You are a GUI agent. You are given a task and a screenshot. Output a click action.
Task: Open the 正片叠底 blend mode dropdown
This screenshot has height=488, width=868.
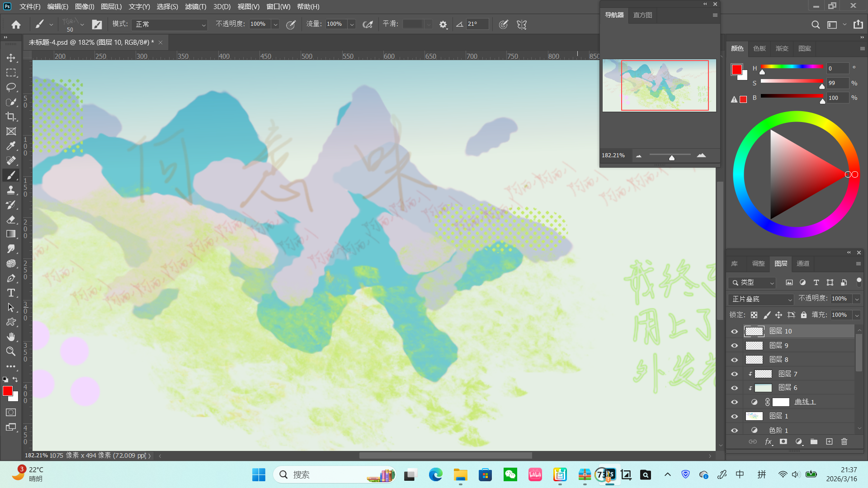click(761, 299)
